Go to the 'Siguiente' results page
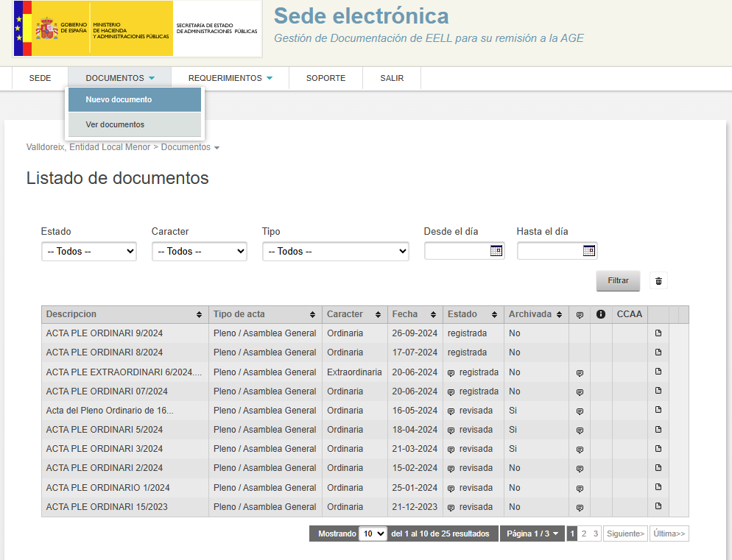This screenshot has height=560, width=732. pyautogui.click(x=624, y=534)
